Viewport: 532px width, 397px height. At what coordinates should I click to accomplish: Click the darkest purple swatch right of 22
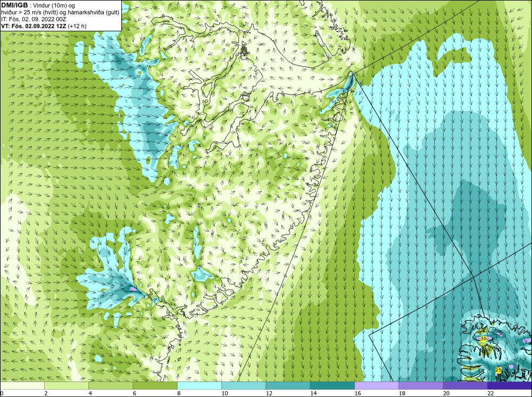point(510,385)
